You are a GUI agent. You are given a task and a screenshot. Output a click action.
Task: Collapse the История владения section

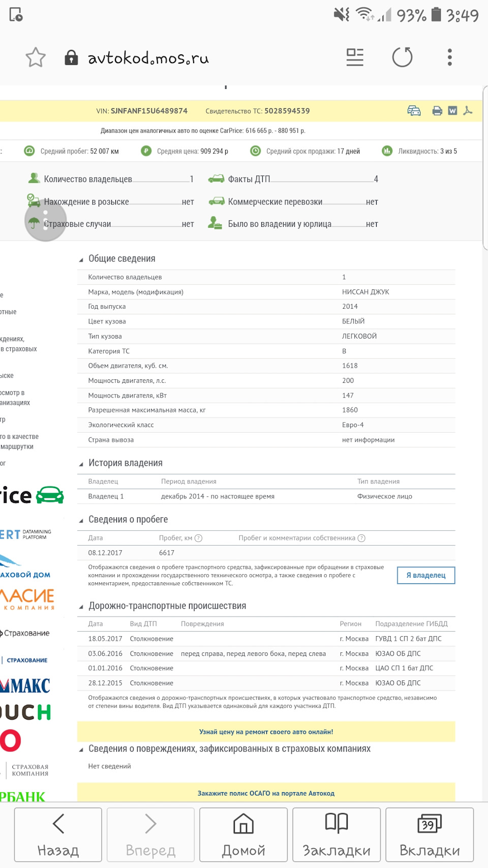(81, 464)
